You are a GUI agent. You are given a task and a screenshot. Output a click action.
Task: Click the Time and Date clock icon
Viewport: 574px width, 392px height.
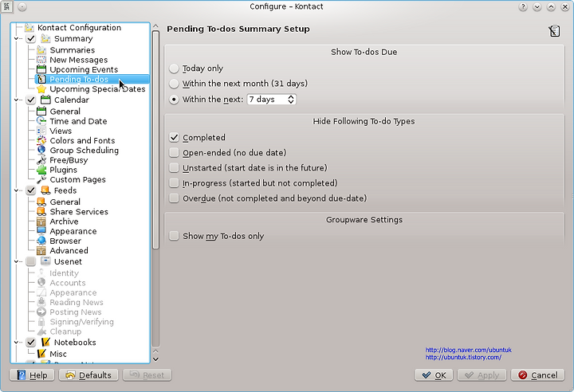(41, 121)
